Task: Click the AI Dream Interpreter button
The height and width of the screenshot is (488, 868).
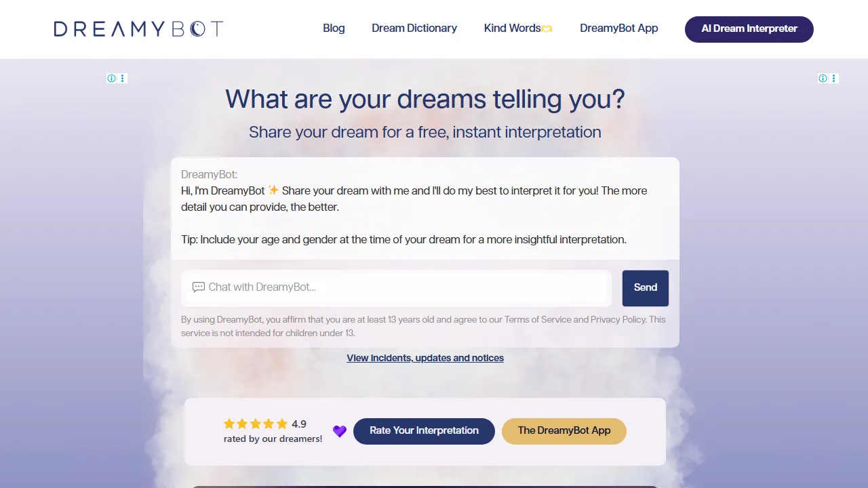Action: pyautogui.click(x=749, y=28)
